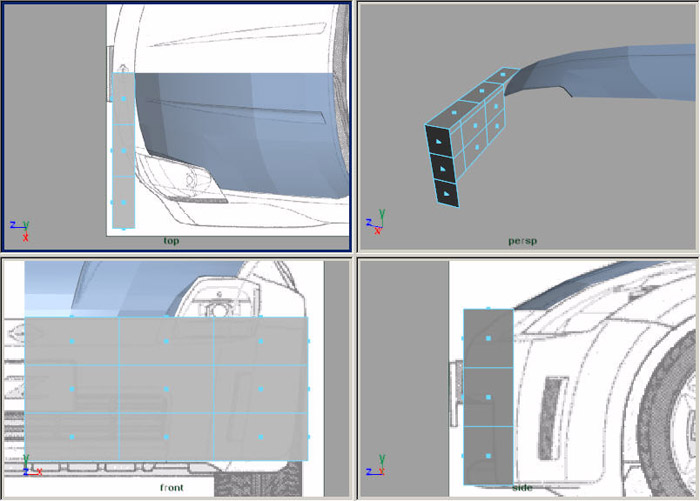Select the bottom dark face in persp view
Screen dimensions: 700x501
click(x=444, y=191)
